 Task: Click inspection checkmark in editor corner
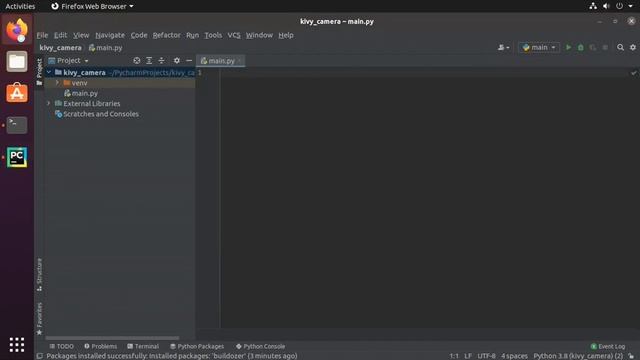pos(633,73)
